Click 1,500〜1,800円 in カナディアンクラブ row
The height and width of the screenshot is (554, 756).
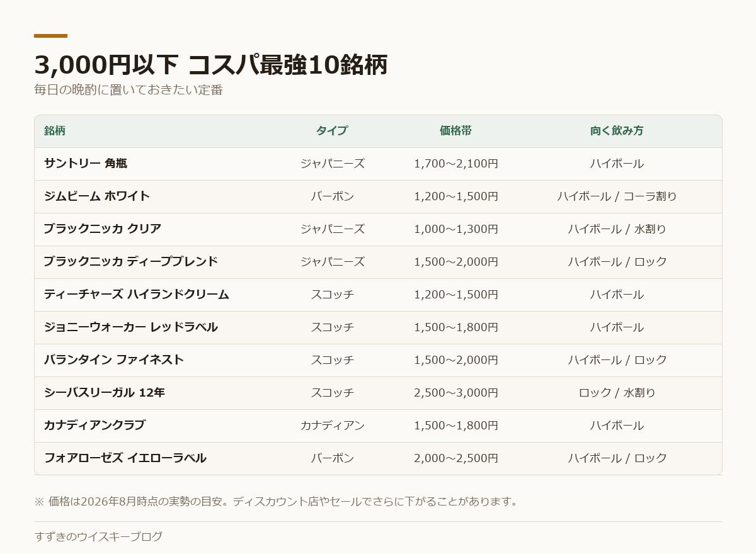456,426
